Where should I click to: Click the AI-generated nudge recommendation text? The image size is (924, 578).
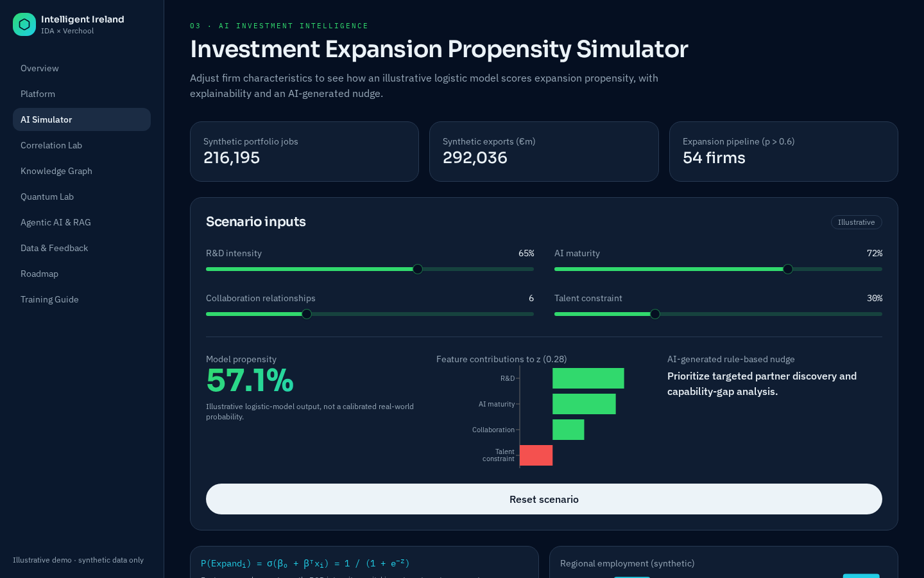pos(762,383)
